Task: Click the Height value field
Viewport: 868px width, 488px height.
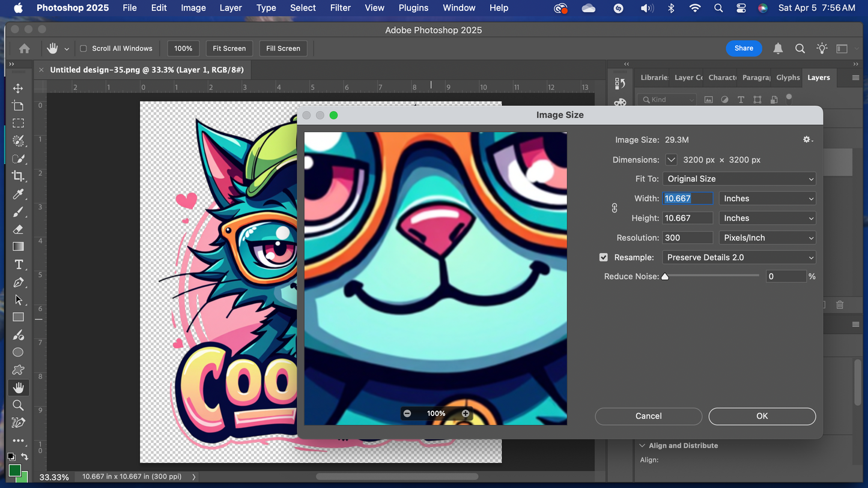Action: [x=688, y=218]
